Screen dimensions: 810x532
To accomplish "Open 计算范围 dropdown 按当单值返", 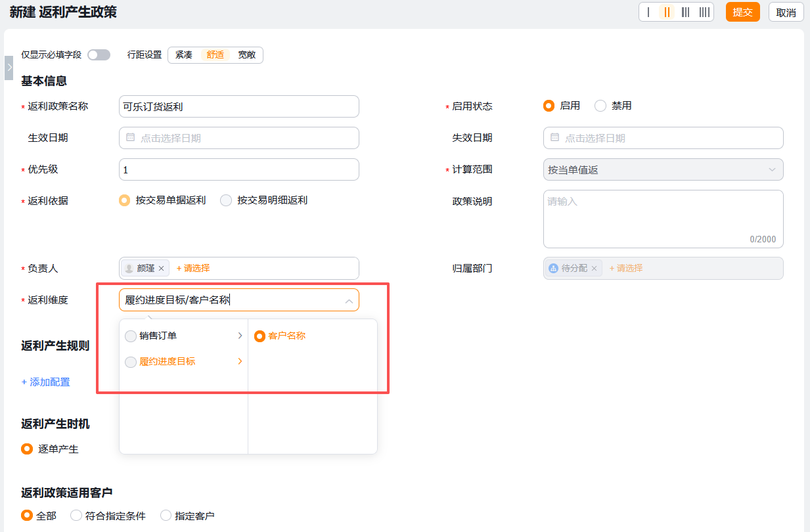I will [x=663, y=169].
